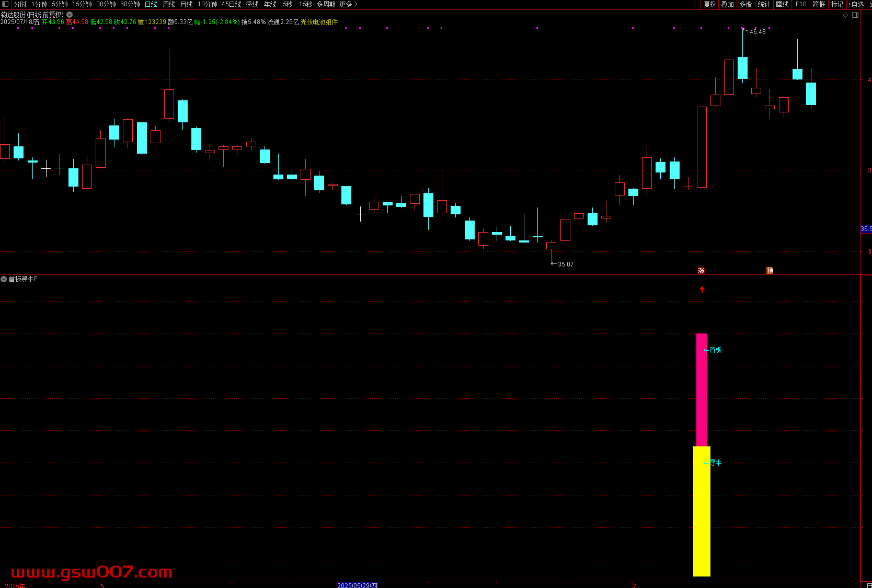Image resolution: width=872 pixels, height=588 pixels.
Task: Click the 光伏电池组件 sector link
Action: pyautogui.click(x=319, y=22)
